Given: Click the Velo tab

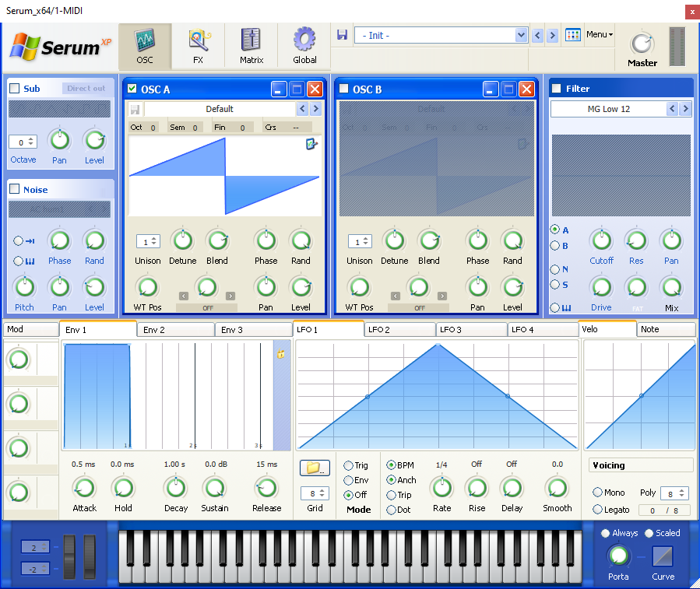Looking at the screenshot, I should pyautogui.click(x=607, y=329).
